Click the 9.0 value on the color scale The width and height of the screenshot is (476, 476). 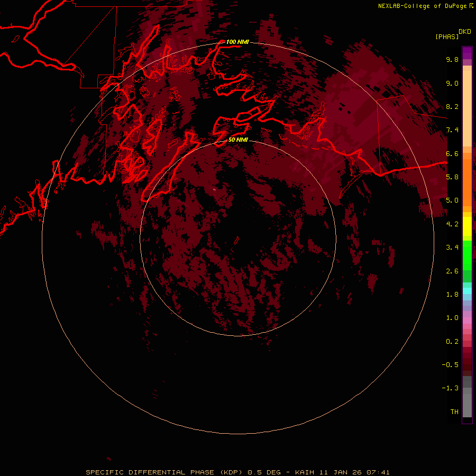tap(452, 83)
